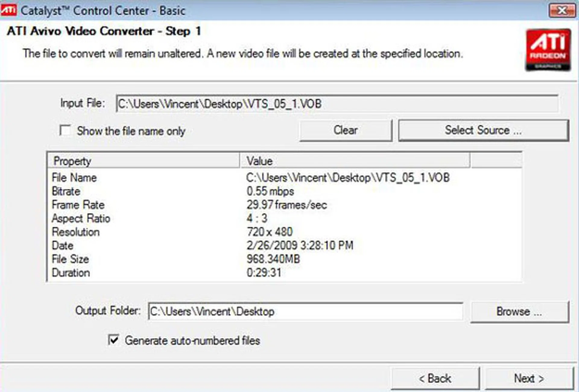The image size is (579, 392).
Task: Select the Duration property row
Action: pyautogui.click(x=284, y=273)
